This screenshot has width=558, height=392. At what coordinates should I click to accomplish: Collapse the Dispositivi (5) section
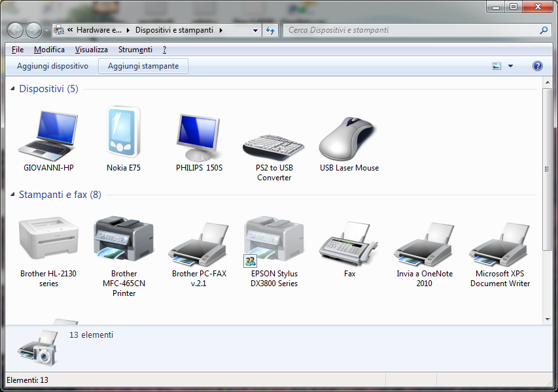(14, 89)
